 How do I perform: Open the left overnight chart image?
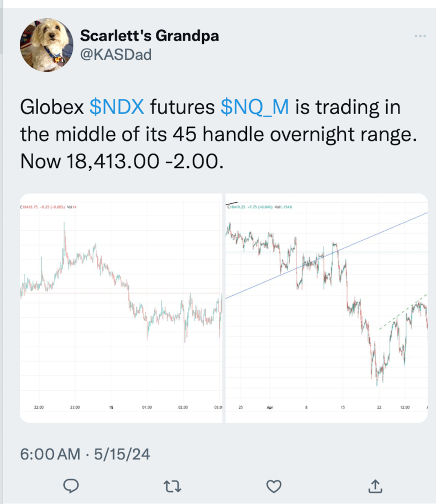(121, 308)
